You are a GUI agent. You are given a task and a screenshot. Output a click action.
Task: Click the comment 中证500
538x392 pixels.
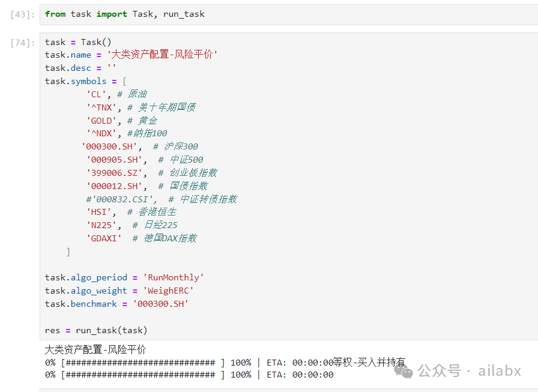186,160
